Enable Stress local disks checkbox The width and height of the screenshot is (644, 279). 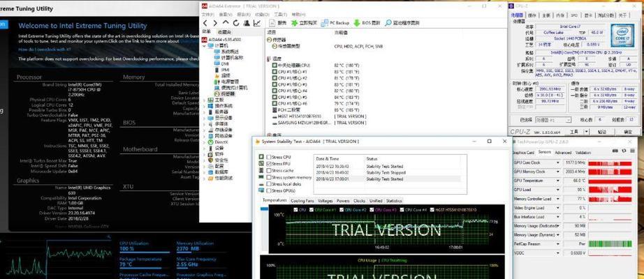[x=269, y=184]
